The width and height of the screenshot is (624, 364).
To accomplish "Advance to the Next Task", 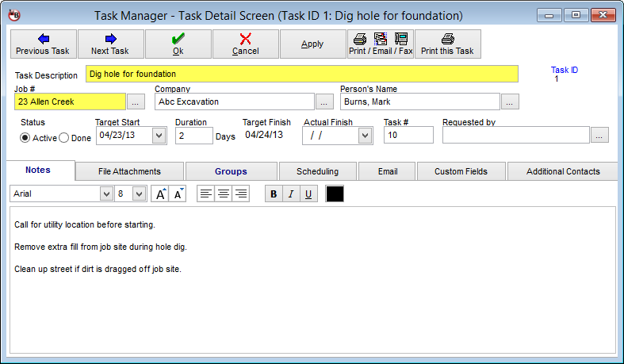I will tap(111, 44).
